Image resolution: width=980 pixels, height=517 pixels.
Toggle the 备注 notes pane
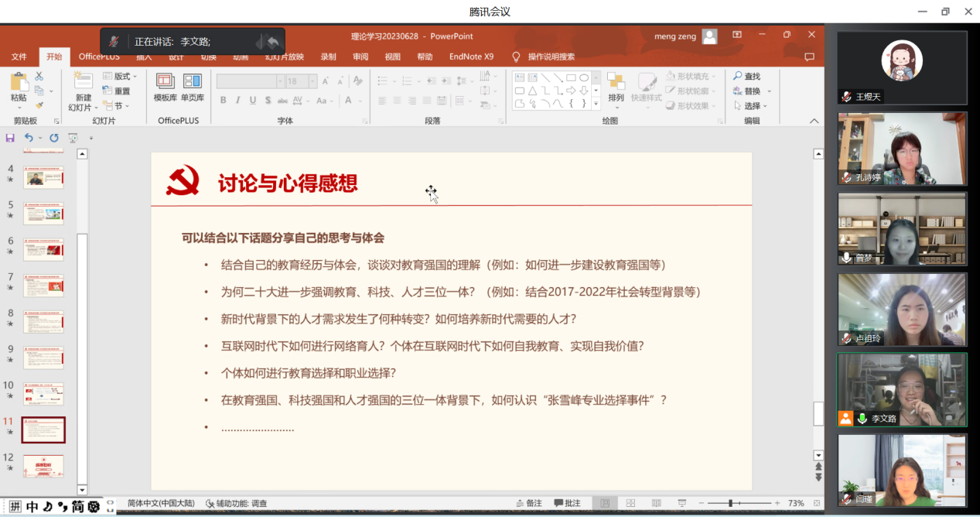point(528,503)
